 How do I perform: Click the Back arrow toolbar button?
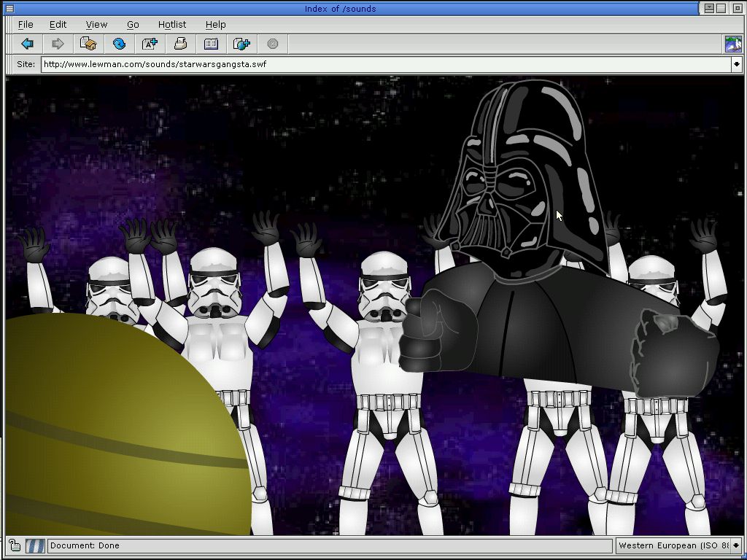27,44
